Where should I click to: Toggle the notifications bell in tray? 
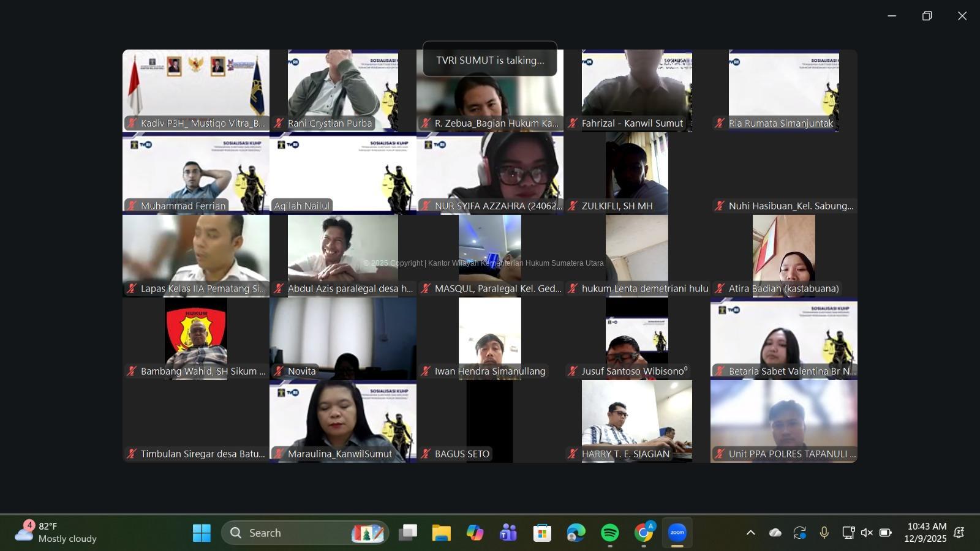pyautogui.click(x=959, y=533)
